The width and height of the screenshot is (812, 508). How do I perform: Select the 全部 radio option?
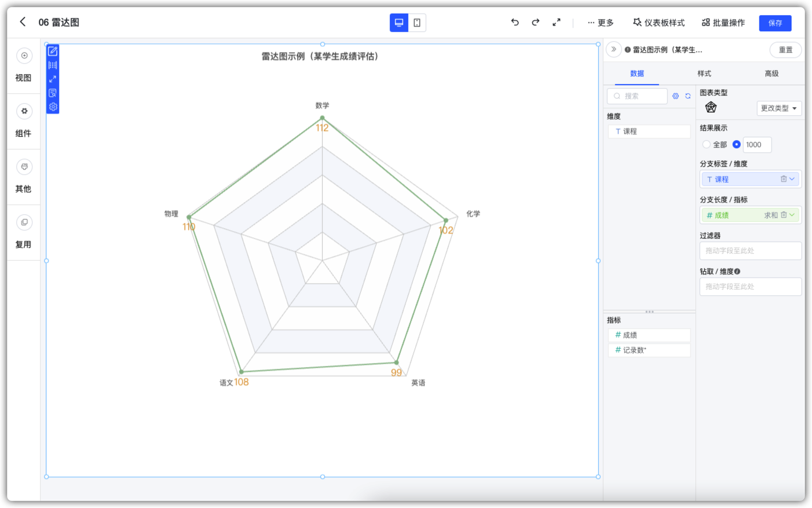(707, 144)
